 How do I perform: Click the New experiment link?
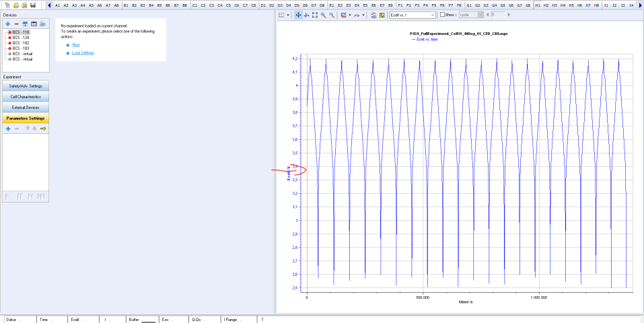pos(76,44)
